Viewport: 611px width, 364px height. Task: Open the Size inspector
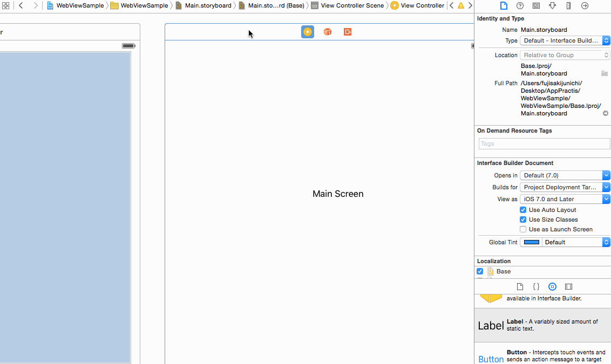(568, 6)
